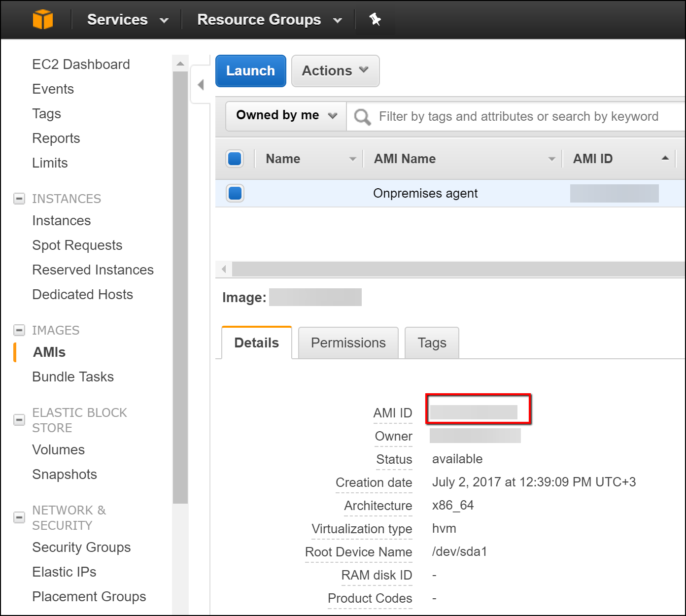The width and height of the screenshot is (686, 616).
Task: Toggle the select-all checkbox in table header
Action: (235, 159)
